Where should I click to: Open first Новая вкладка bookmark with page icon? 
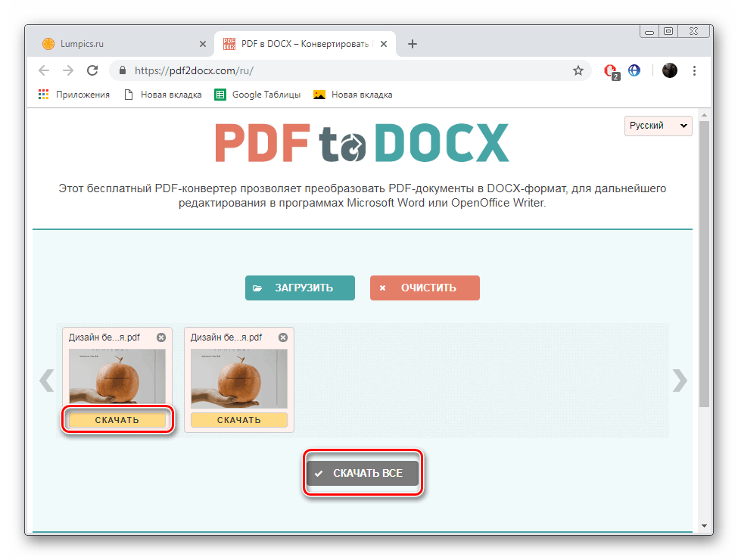163,95
